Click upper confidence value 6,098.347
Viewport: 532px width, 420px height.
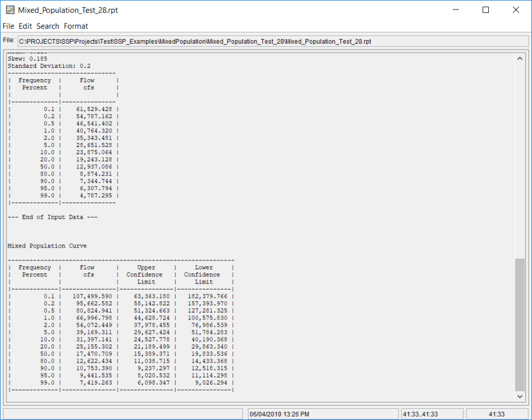[x=153, y=383]
